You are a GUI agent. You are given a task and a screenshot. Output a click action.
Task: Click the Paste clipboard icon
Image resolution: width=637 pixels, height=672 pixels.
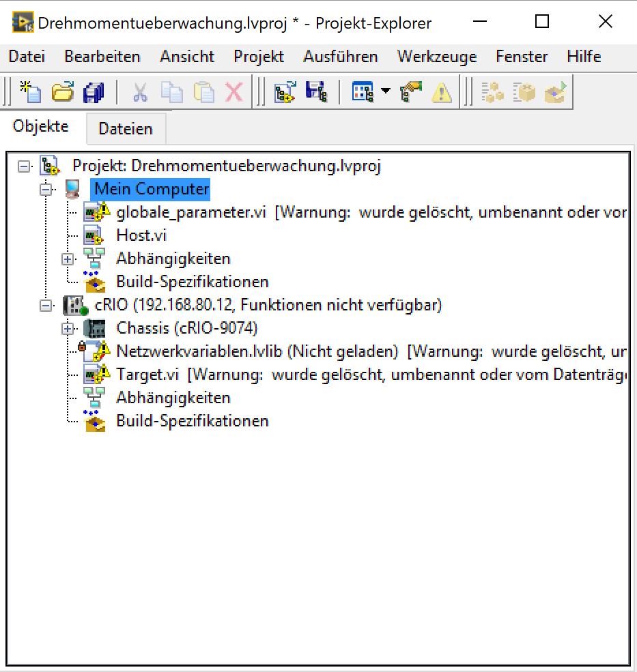pos(203,91)
